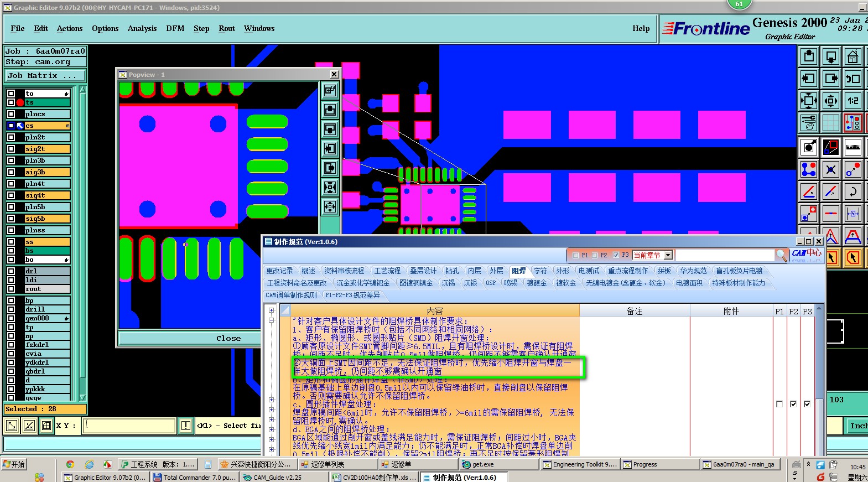Open the DFM menu
The image size is (868, 482).
(175, 29)
